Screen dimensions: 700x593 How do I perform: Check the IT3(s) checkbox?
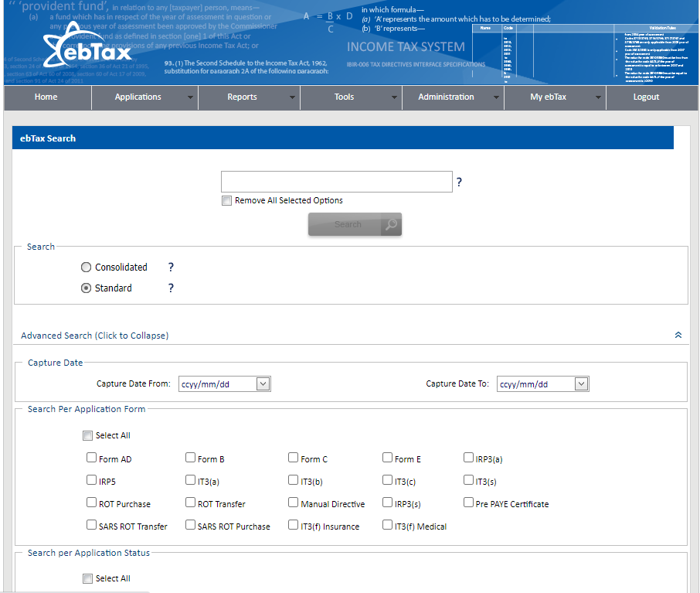tap(468, 480)
